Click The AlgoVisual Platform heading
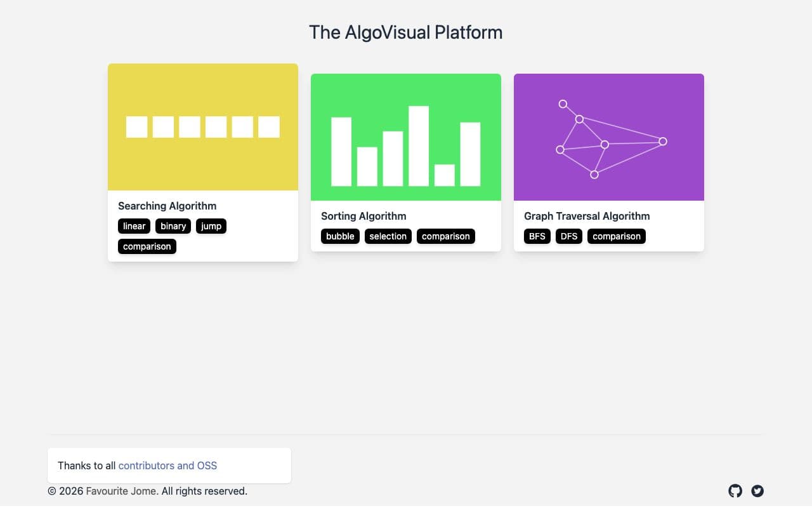 [x=406, y=32]
